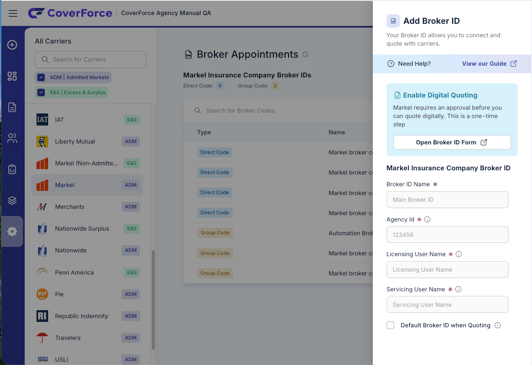Click the Travelers umbrella logo

pos(42,338)
